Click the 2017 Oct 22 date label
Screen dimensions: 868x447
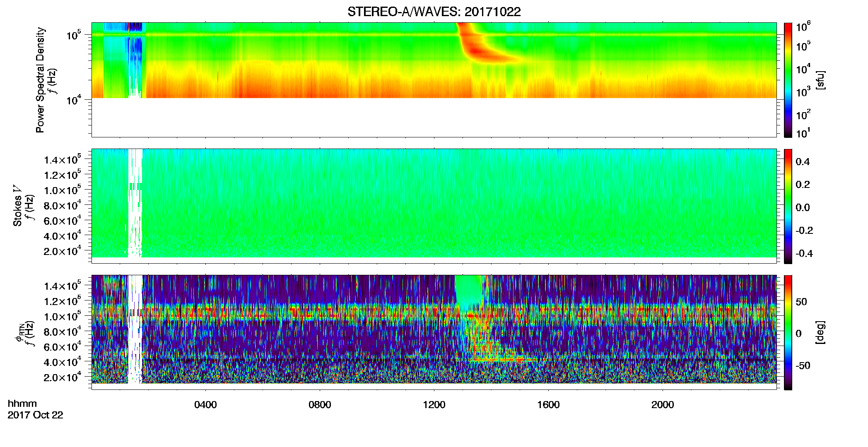[35, 415]
